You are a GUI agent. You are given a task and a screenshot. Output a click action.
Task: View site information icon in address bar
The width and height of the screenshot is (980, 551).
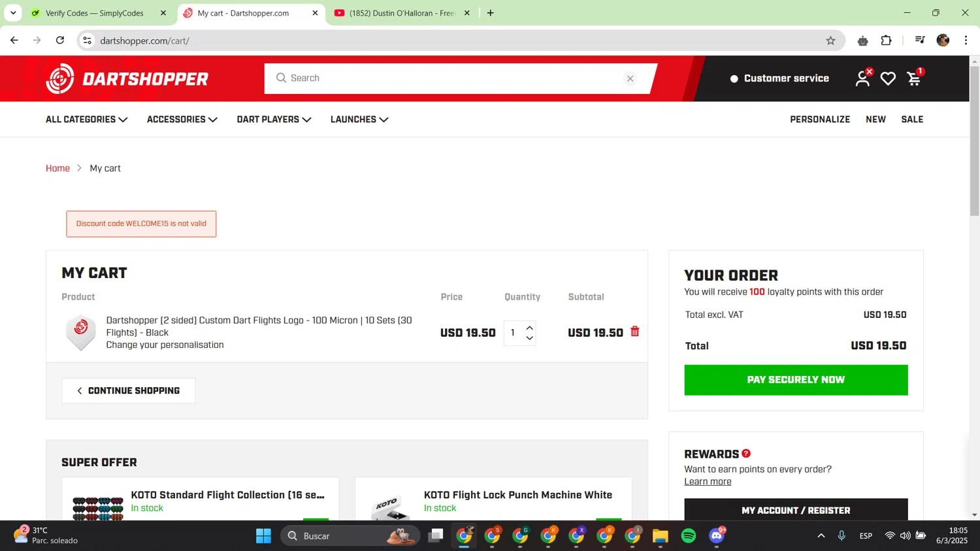pos(87,40)
